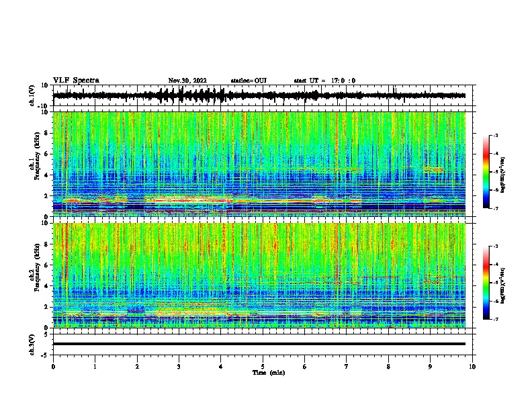Click the "-7" label on ch.2 color bar
This screenshot has height=411, width=532.
click(x=495, y=319)
